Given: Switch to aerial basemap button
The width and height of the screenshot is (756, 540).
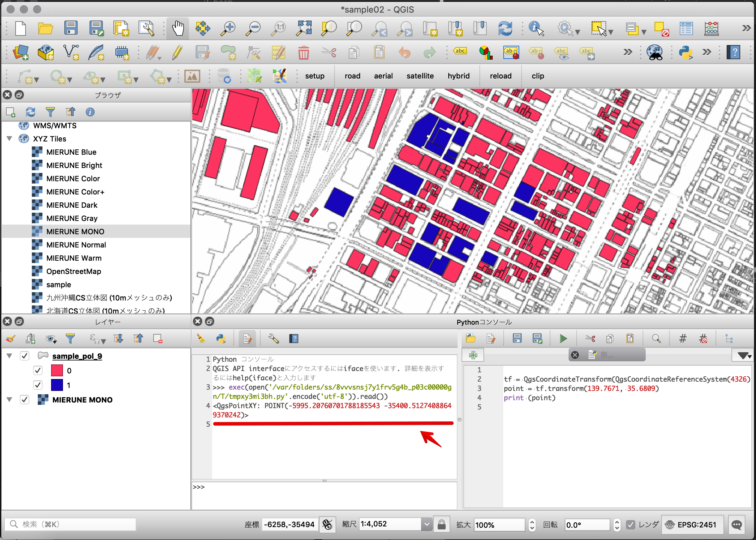Looking at the screenshot, I should tap(383, 76).
